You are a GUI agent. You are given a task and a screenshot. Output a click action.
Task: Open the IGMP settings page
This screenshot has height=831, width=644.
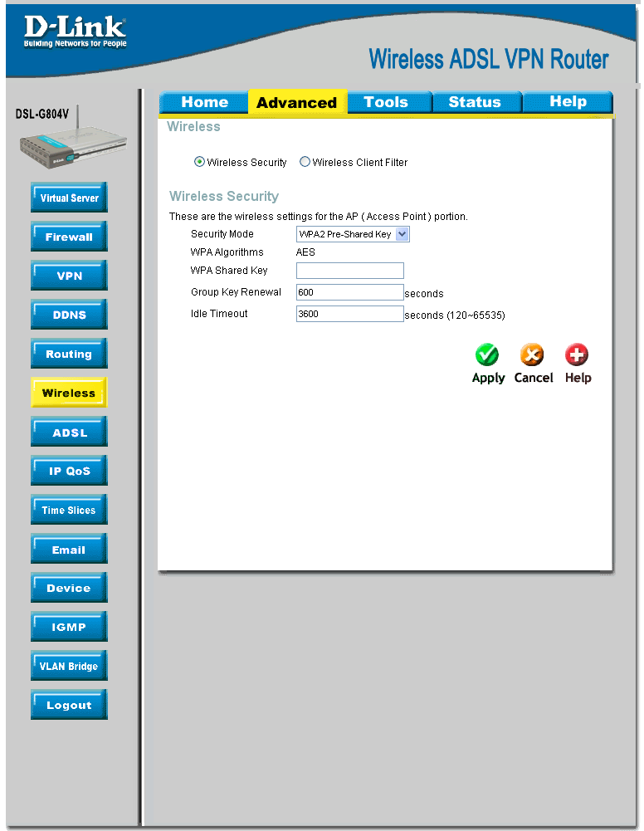[x=70, y=627]
